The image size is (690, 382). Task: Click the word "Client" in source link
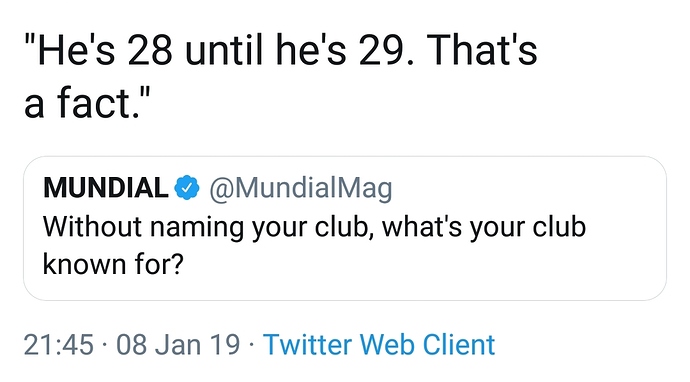459,344
